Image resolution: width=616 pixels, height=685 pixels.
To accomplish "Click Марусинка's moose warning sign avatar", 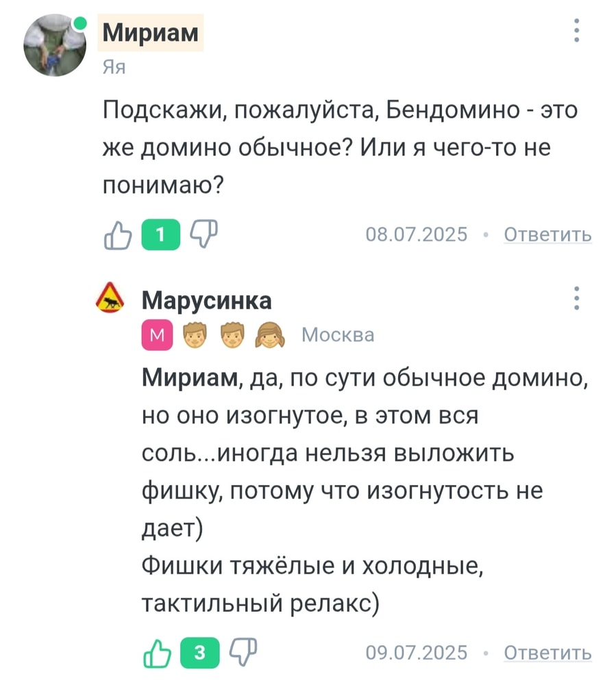I will pos(110,299).
